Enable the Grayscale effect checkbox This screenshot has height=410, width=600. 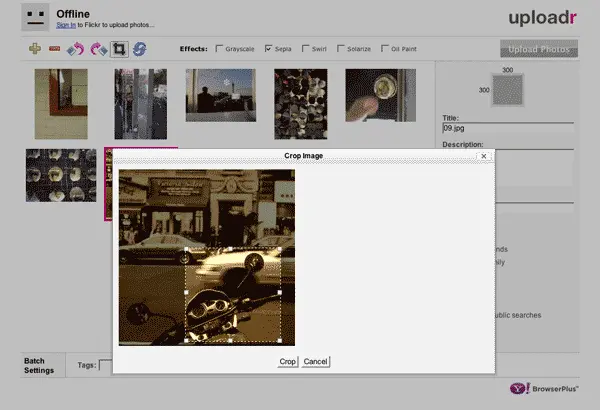tap(219, 49)
